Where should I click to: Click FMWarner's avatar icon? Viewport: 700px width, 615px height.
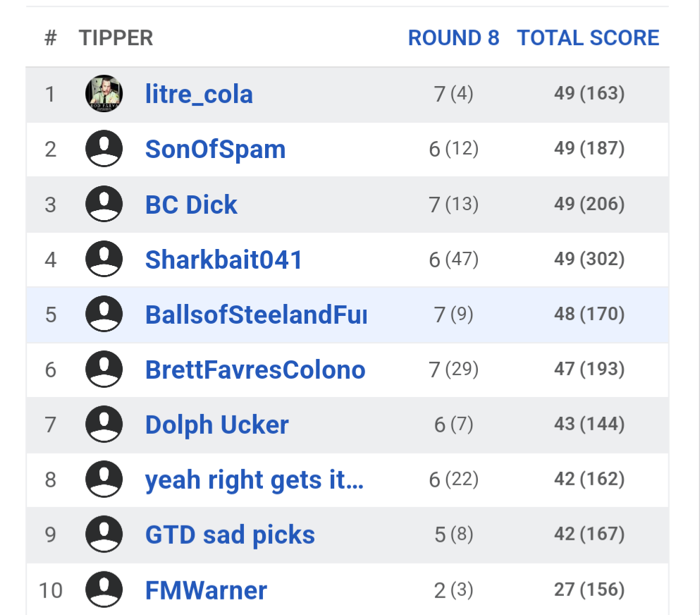pyautogui.click(x=104, y=590)
